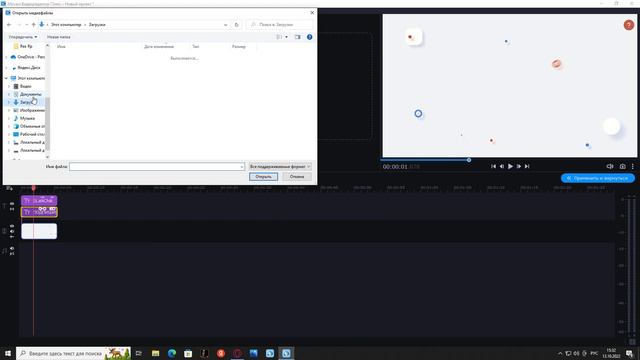Go back in the file dialog

point(9,25)
